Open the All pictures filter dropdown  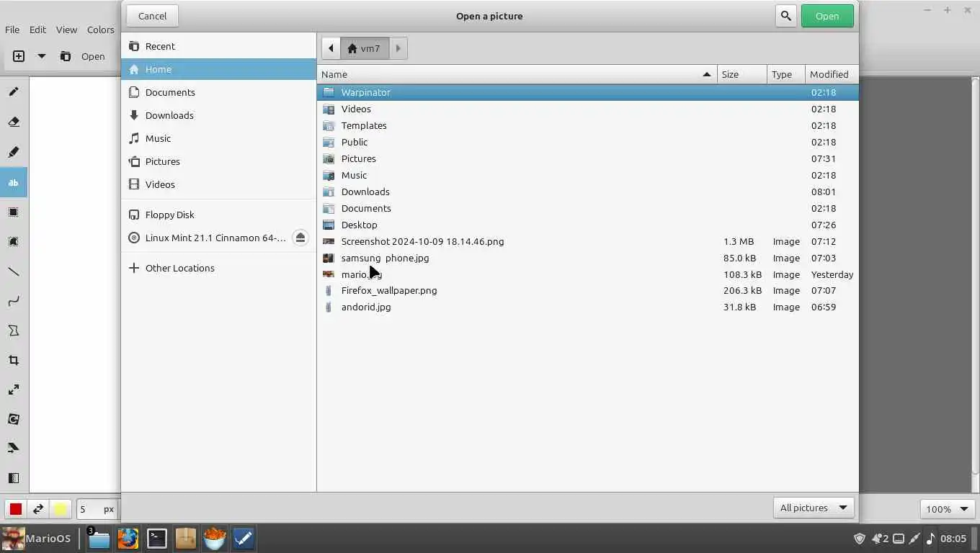coord(814,508)
